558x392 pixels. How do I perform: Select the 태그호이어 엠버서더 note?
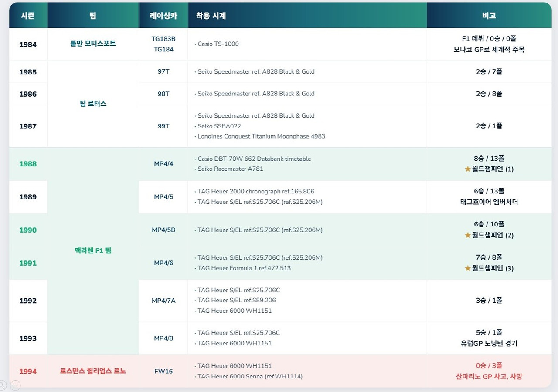[x=489, y=202]
